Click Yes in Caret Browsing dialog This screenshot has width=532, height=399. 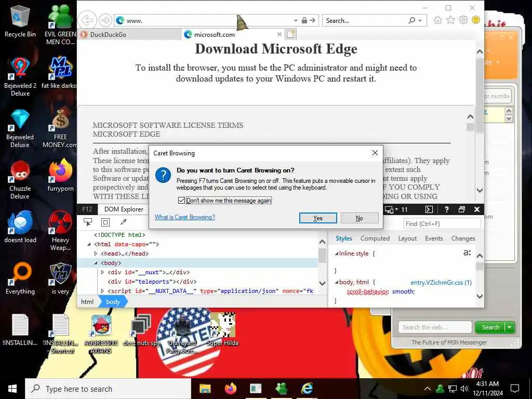tap(318, 218)
